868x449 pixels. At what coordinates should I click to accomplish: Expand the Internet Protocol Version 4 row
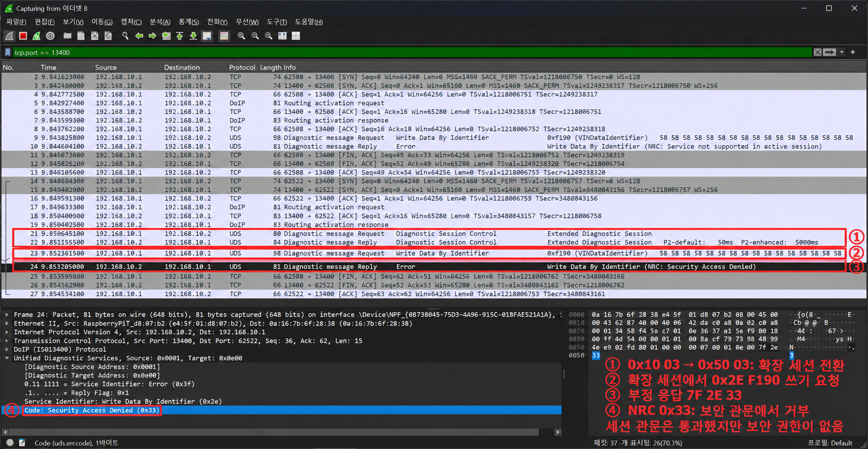point(7,332)
